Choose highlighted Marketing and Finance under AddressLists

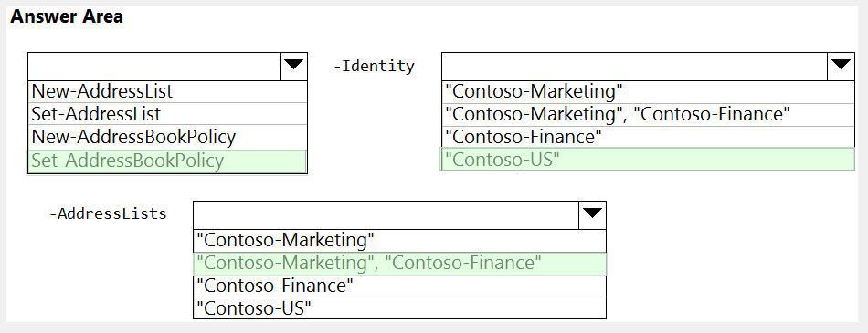point(399,264)
